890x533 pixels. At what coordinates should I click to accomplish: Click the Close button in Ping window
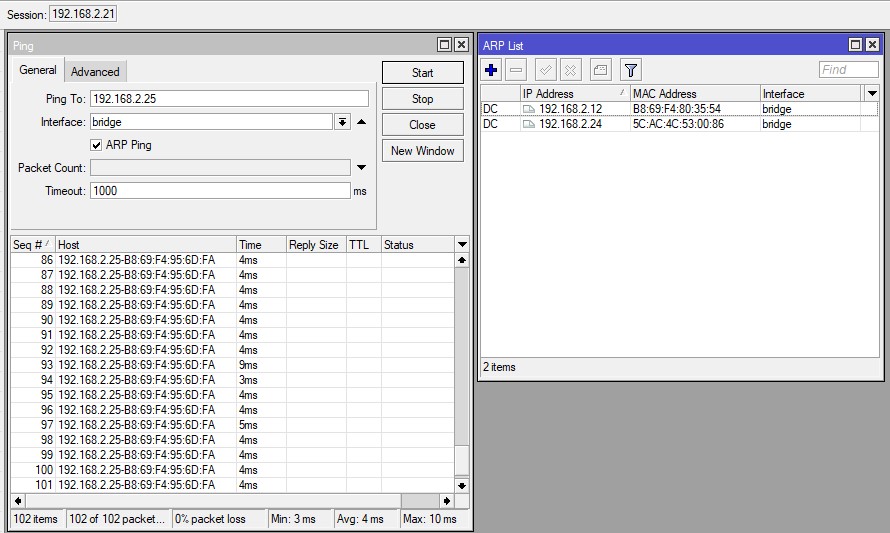pyautogui.click(x=422, y=125)
